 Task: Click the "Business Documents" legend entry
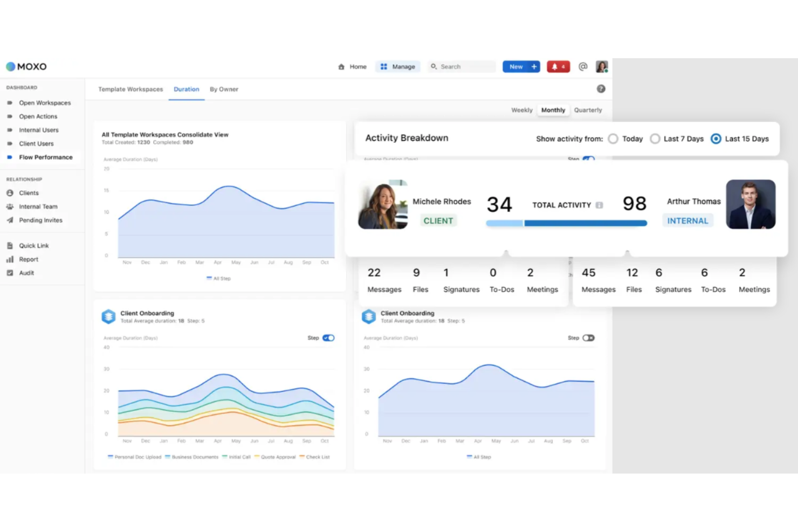pyautogui.click(x=192, y=457)
